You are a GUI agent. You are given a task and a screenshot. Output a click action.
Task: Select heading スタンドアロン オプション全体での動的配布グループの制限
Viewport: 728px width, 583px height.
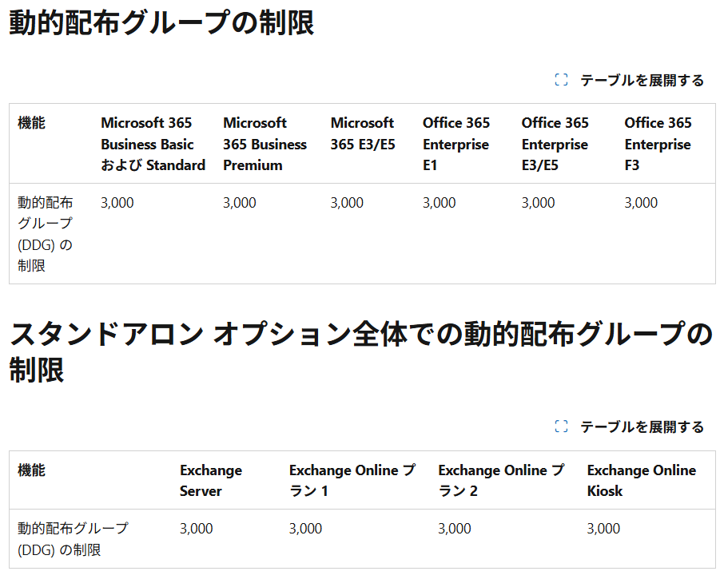pos(361,352)
